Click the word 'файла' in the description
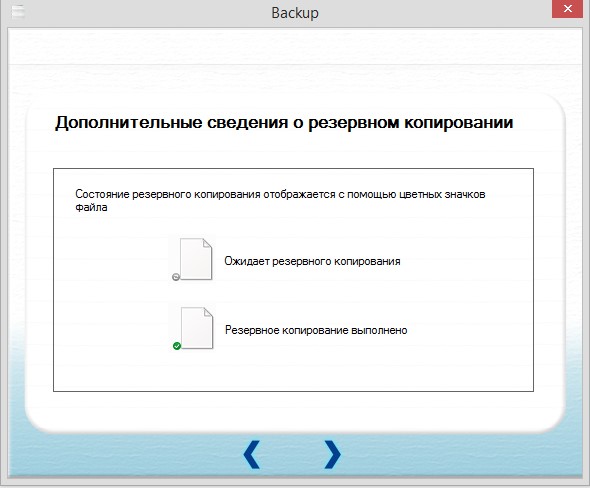The image size is (590, 488). [x=91, y=207]
